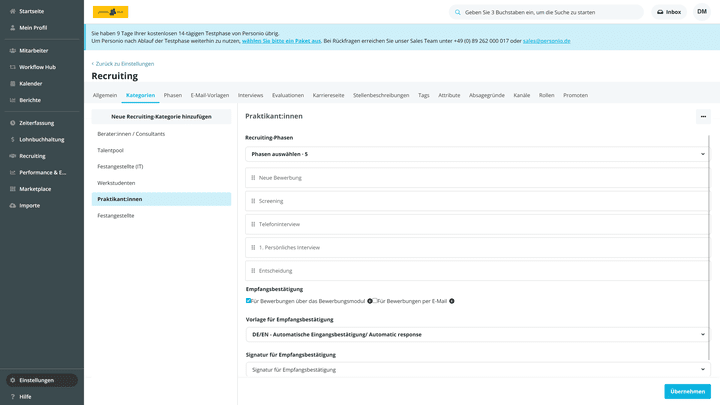Switch to the E-Mail-Vorlagen tab
This screenshot has height=405, width=720.
tap(210, 95)
